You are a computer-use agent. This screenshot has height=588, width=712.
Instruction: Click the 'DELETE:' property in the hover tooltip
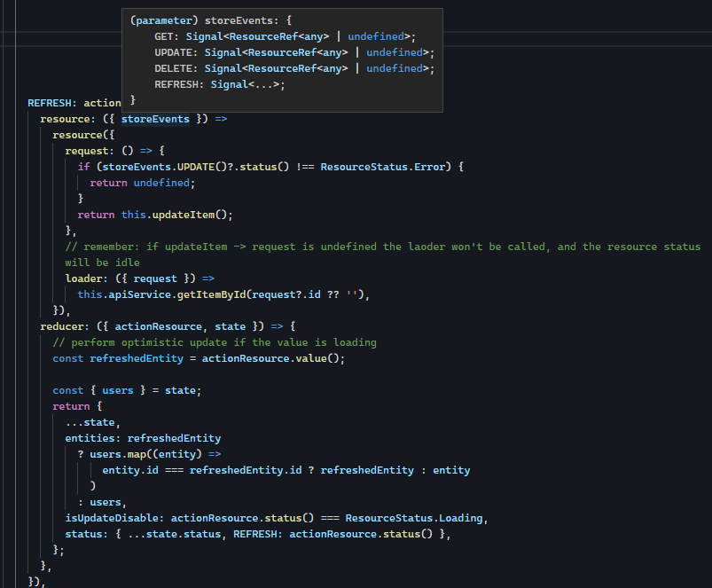point(176,68)
